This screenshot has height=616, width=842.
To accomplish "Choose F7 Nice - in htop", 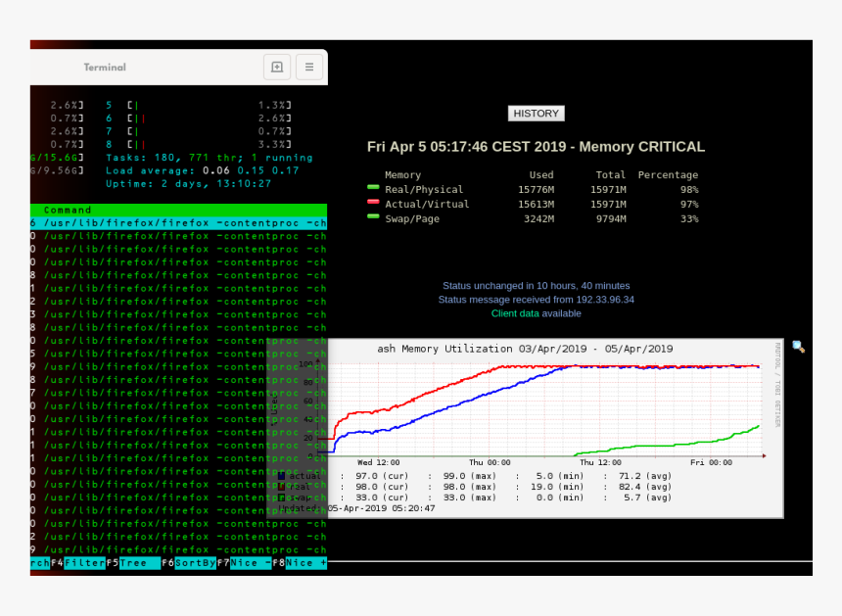I will (x=245, y=563).
